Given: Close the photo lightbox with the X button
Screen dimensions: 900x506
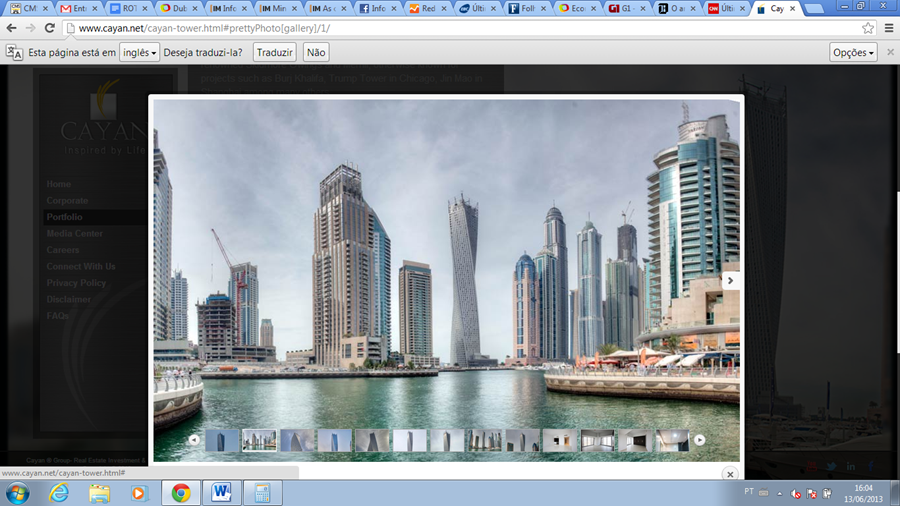Looking at the screenshot, I should pos(730,474).
